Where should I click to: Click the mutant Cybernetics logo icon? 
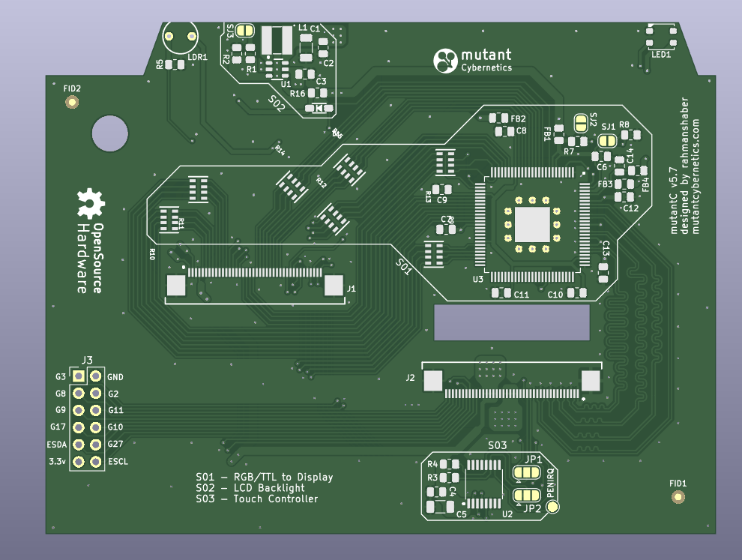pyautogui.click(x=446, y=61)
